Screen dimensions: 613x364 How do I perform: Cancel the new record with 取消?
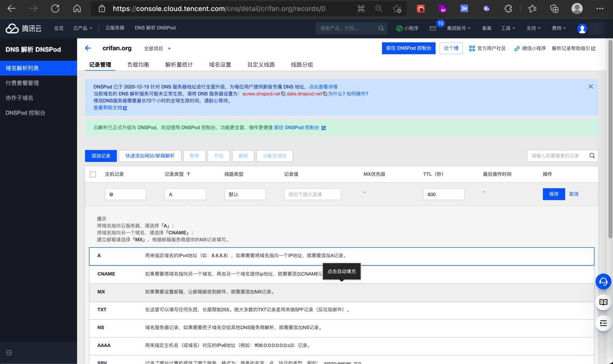(x=574, y=194)
